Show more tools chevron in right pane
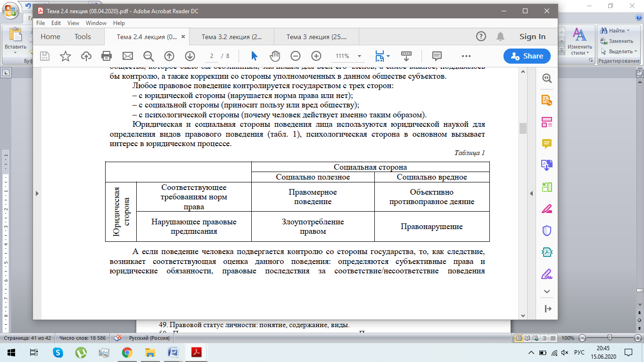 (547, 292)
